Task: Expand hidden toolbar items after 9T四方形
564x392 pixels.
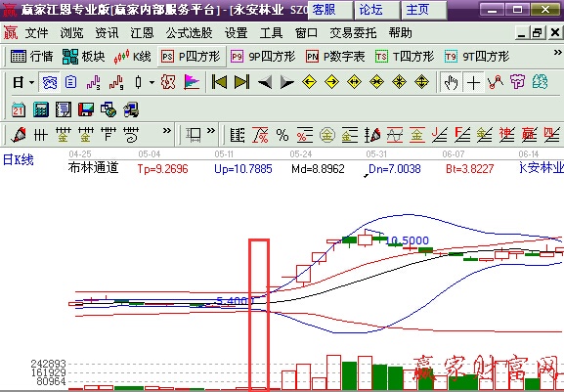Action: tap(557, 53)
